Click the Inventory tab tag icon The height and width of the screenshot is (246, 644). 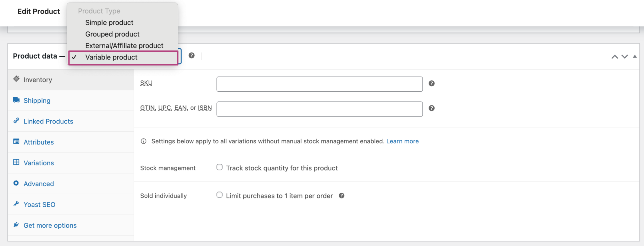16,79
